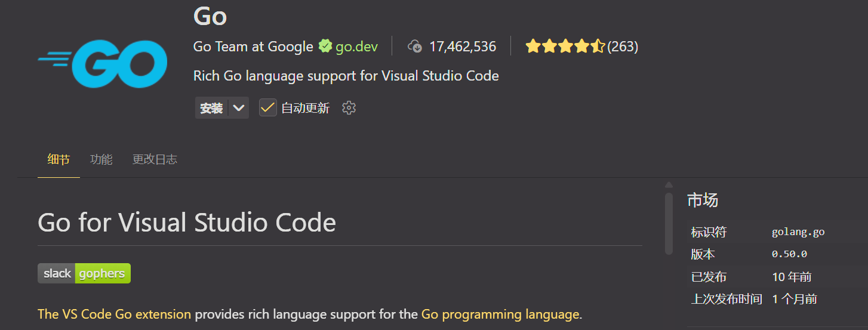
Task: Click the cloud download count icon
Action: coord(415,47)
